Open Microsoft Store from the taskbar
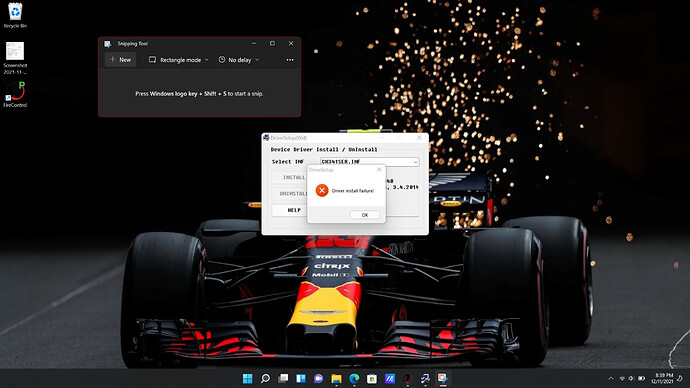 click(x=372, y=379)
